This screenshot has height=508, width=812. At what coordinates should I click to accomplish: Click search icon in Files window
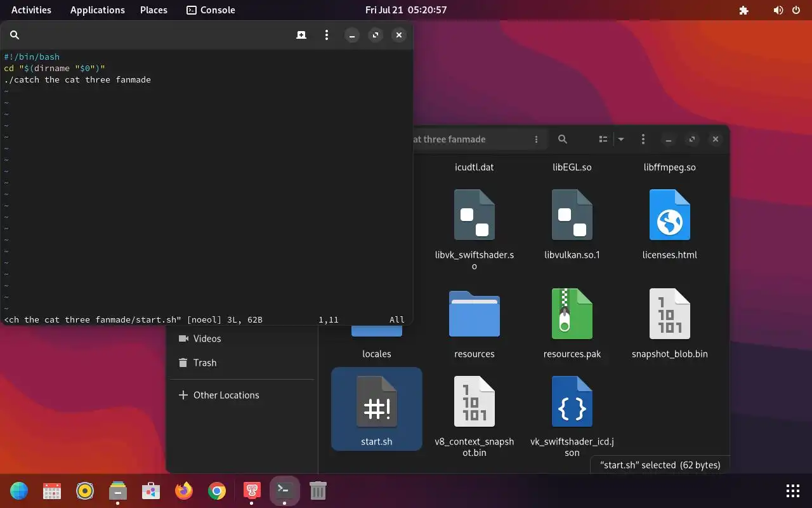click(563, 139)
